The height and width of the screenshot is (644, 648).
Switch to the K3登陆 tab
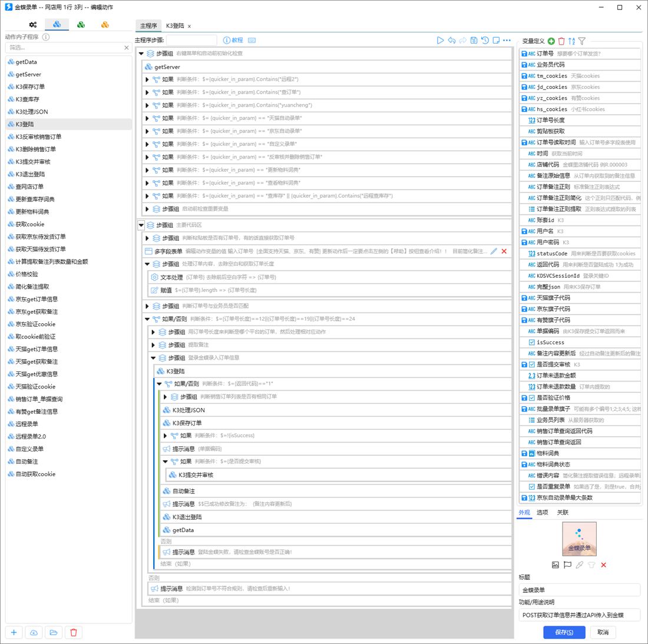pos(175,26)
